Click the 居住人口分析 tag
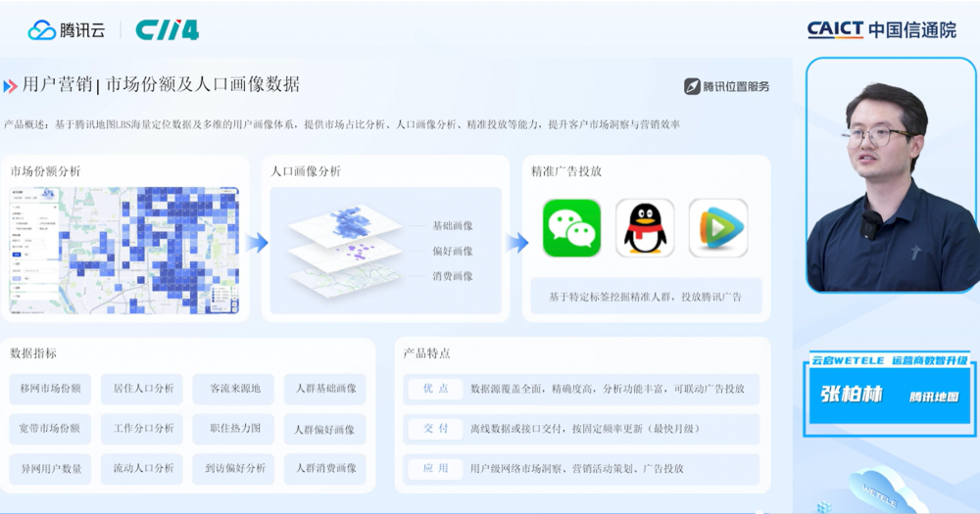980x514 pixels. (x=142, y=389)
